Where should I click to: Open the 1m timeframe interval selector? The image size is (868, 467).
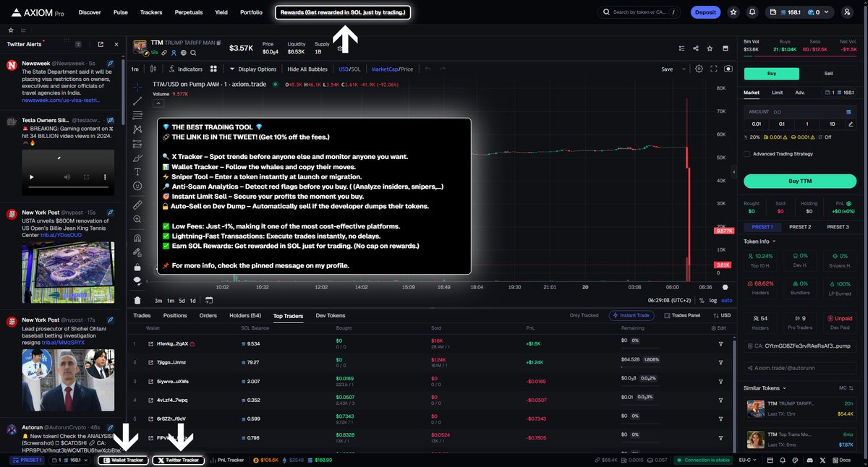[x=135, y=69]
